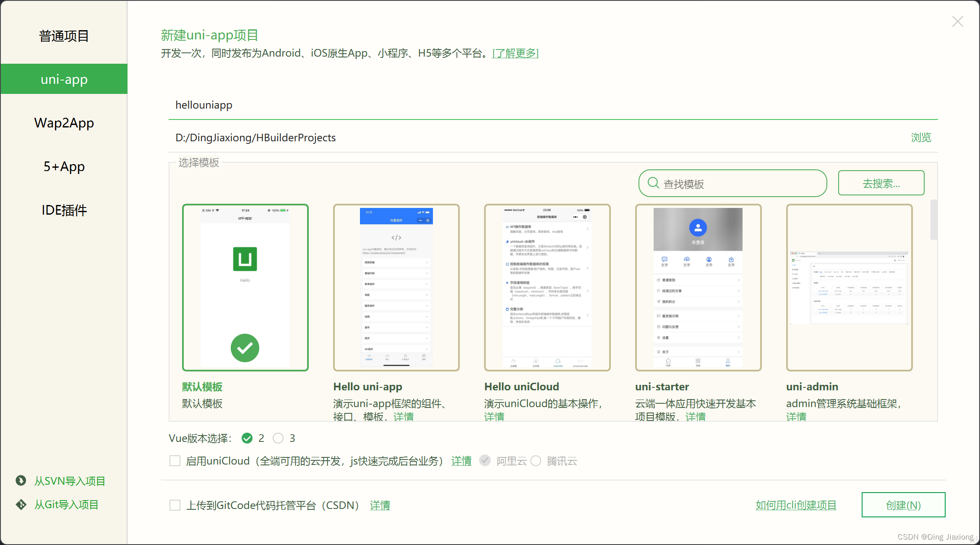Screen dimensions: 980x545
Task: Check 上传到GitCode代码托管平台 option
Action: pyautogui.click(x=175, y=505)
